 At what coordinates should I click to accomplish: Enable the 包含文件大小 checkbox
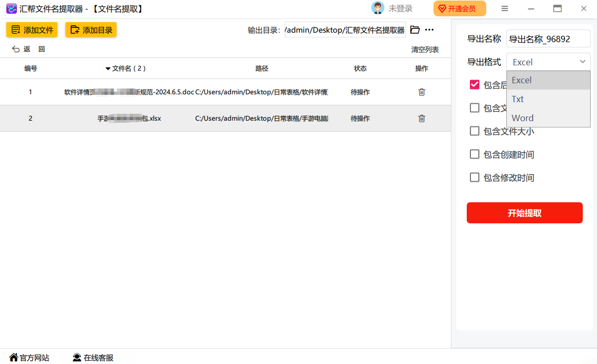click(x=475, y=131)
